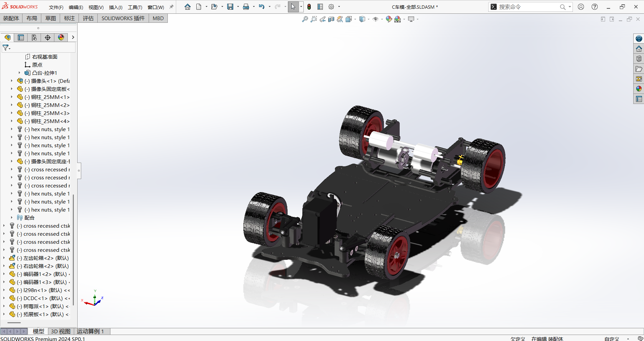
Task: Undo the last action
Action: click(262, 7)
